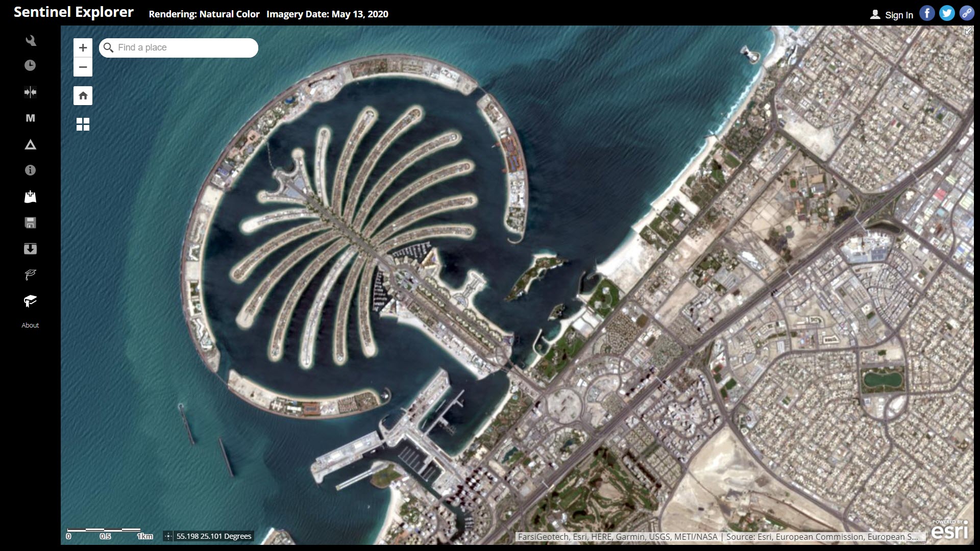Share on Twitter
980x551 pixels.
[x=947, y=13]
